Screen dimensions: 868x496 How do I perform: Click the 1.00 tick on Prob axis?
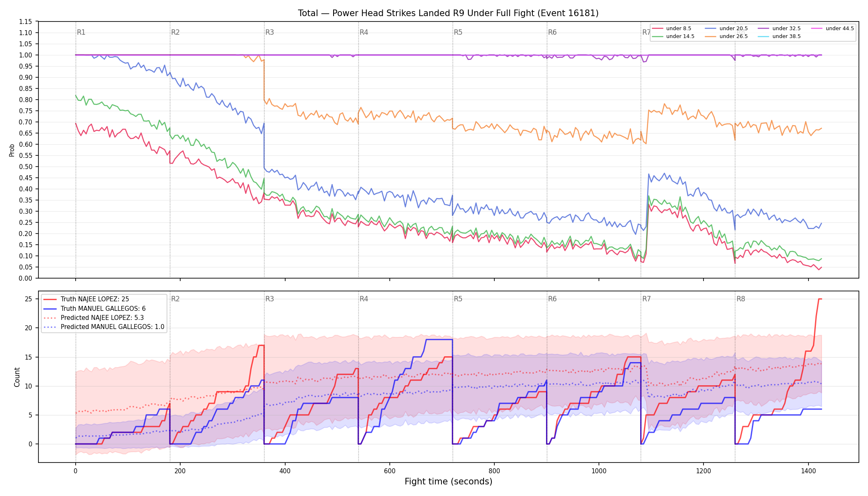pyautogui.click(x=26, y=55)
